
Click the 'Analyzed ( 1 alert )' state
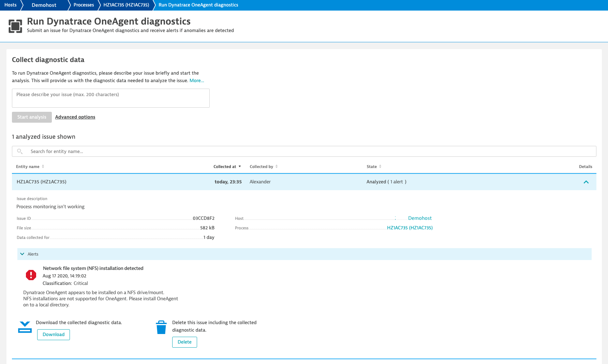coord(386,182)
